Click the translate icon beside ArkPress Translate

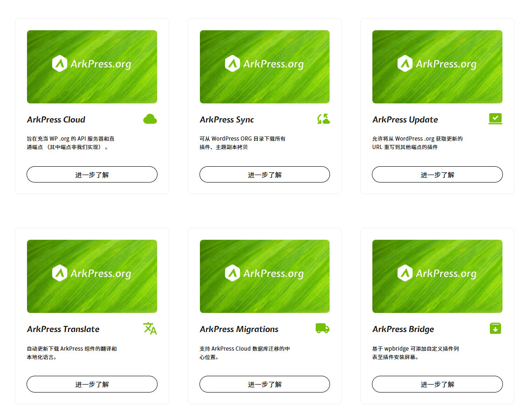coord(150,328)
